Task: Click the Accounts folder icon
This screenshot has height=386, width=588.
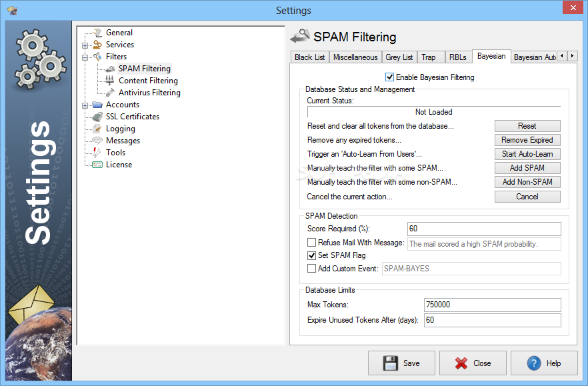Action: point(97,105)
